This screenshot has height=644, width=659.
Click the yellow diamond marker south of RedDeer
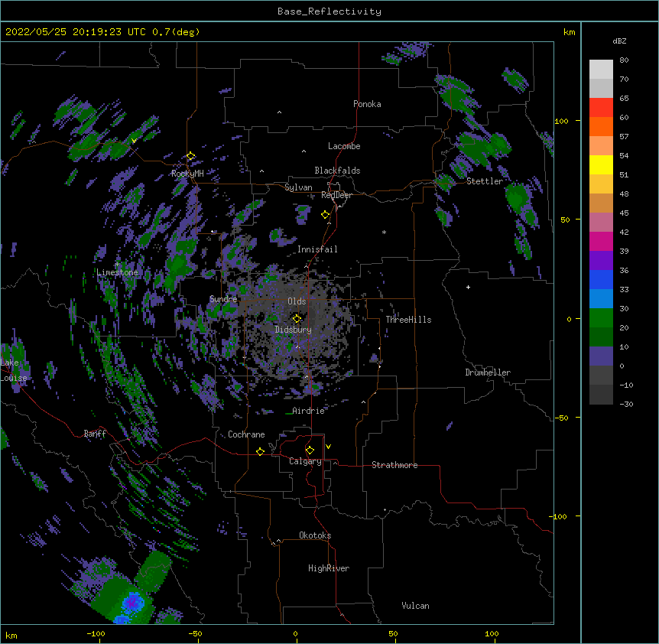pyautogui.click(x=326, y=215)
